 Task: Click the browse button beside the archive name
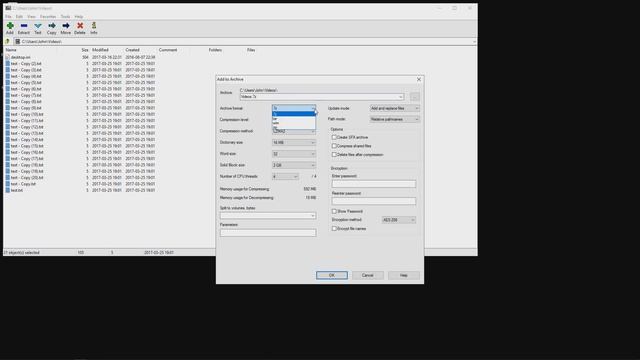tap(414, 97)
